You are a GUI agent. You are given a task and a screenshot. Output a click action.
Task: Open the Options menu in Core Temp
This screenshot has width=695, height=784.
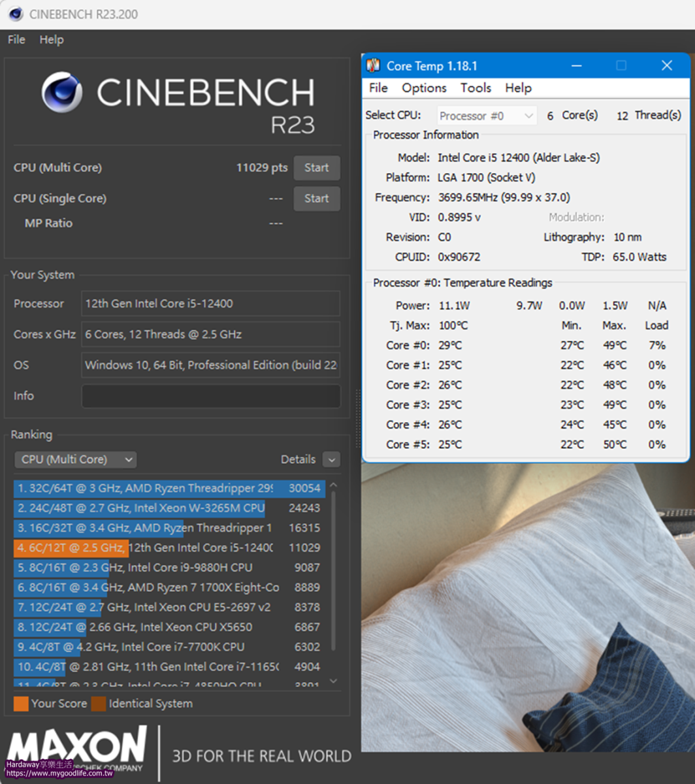pos(424,88)
